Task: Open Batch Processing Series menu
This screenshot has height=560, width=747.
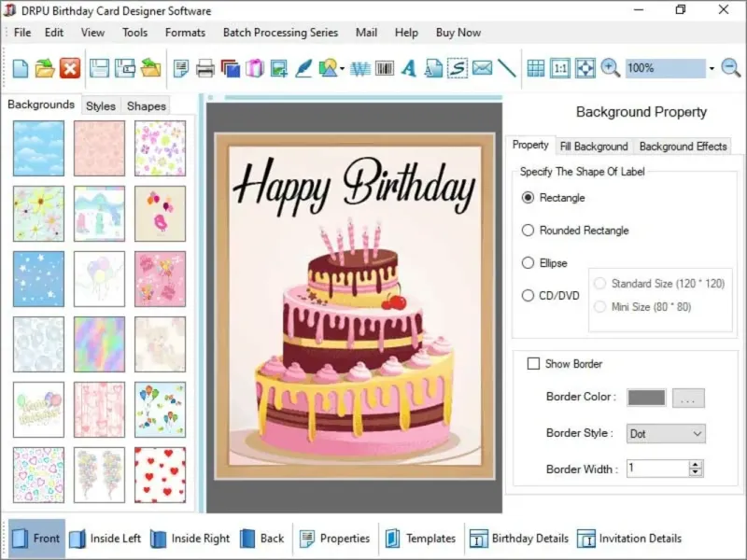Action: (x=280, y=33)
